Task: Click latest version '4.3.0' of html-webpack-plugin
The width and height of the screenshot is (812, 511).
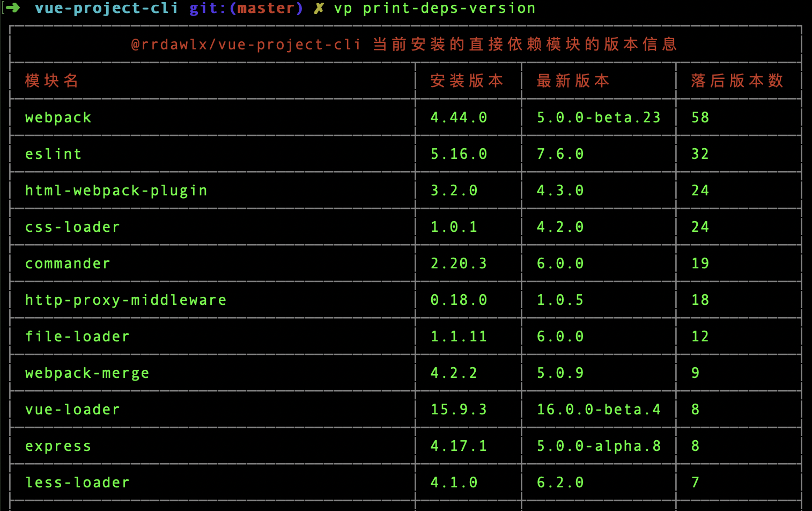Action: tap(560, 191)
